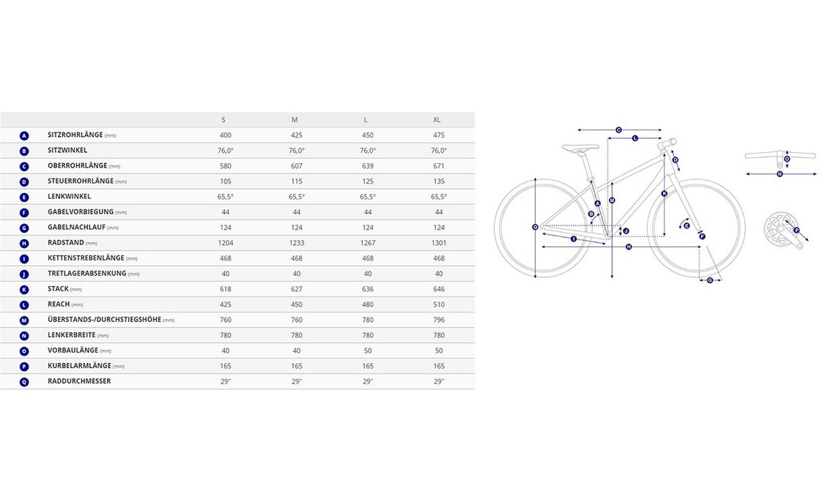This screenshot has width=819, height=504.
Task: Click the Q icon beside Raddurchmesser
Action: click(24, 382)
